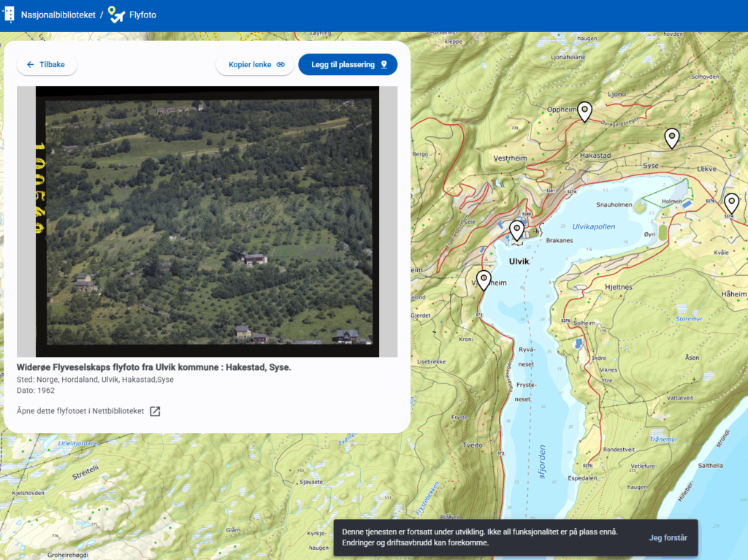The height and width of the screenshot is (560, 748).
Task: Dismiss the notice with Jeg forstår
Action: [x=668, y=538]
